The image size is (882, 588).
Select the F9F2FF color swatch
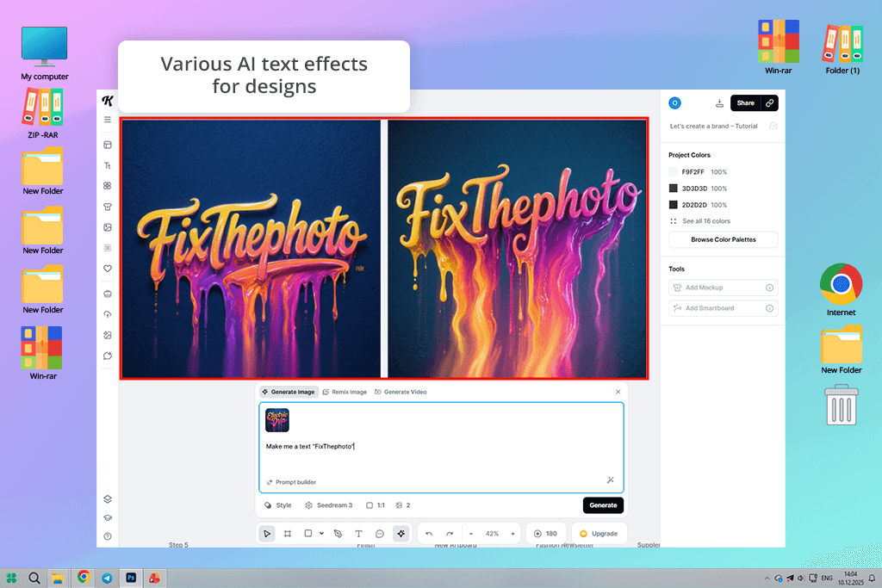pyautogui.click(x=673, y=172)
